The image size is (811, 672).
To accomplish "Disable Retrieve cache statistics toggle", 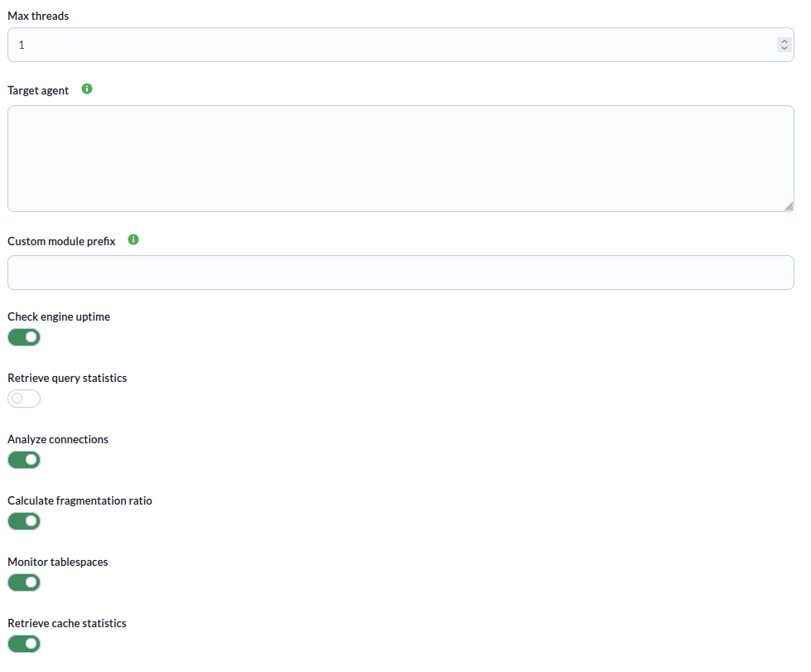I will coord(24,644).
